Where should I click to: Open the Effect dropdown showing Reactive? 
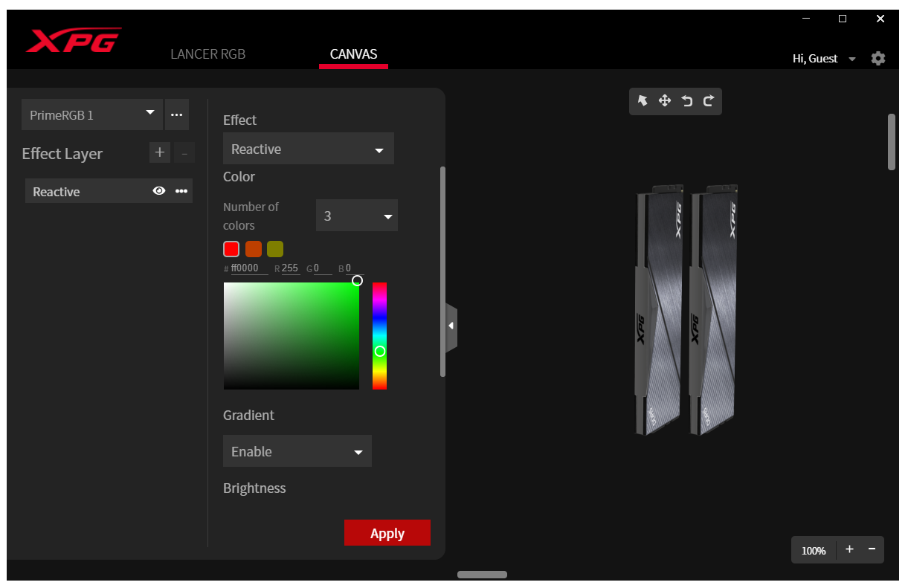point(309,149)
